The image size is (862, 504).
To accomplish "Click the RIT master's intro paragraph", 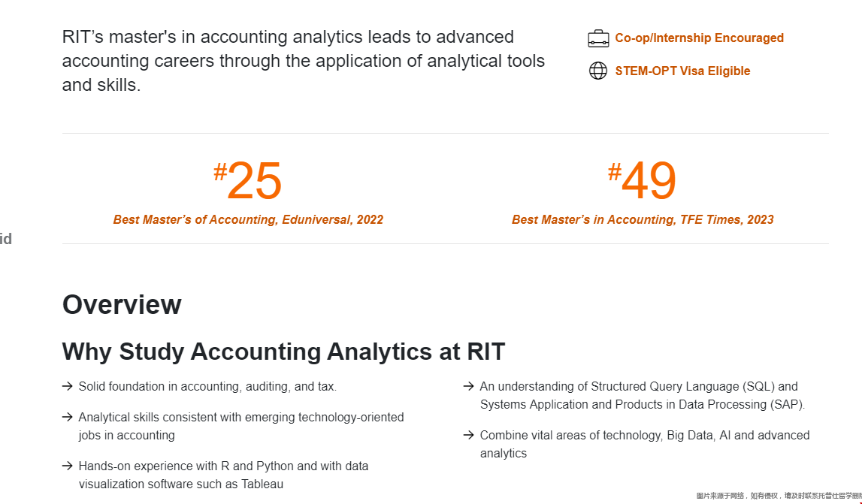I will [304, 61].
